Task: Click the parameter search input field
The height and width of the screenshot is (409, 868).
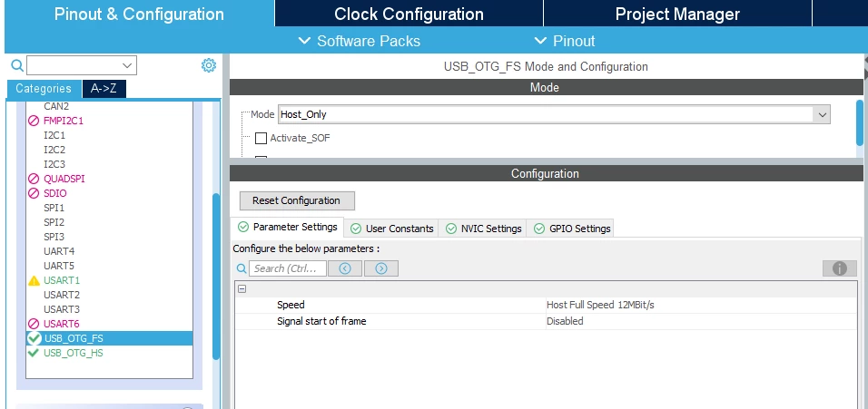Action: (x=287, y=268)
